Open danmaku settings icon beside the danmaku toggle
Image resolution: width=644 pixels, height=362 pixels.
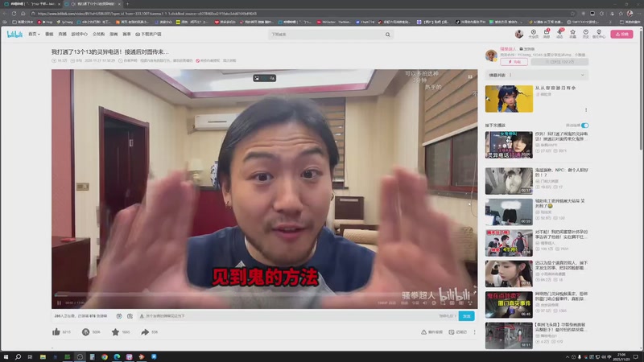tap(130, 316)
